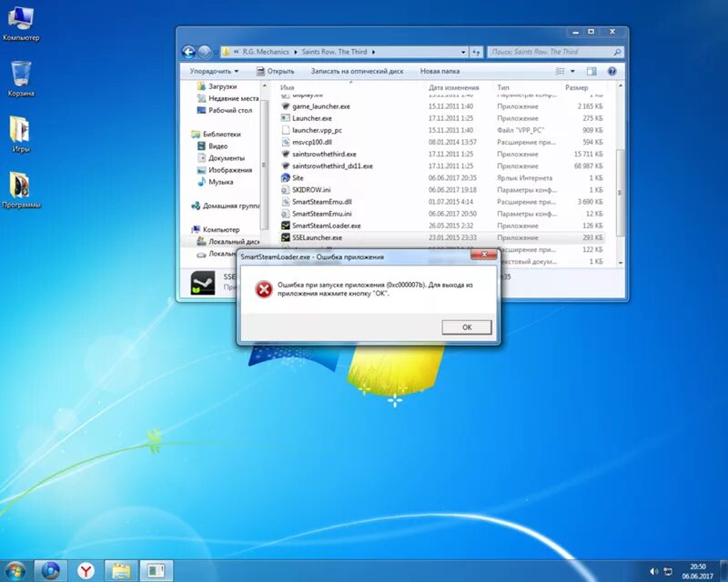Click size 15 711 КБ cell

588,154
